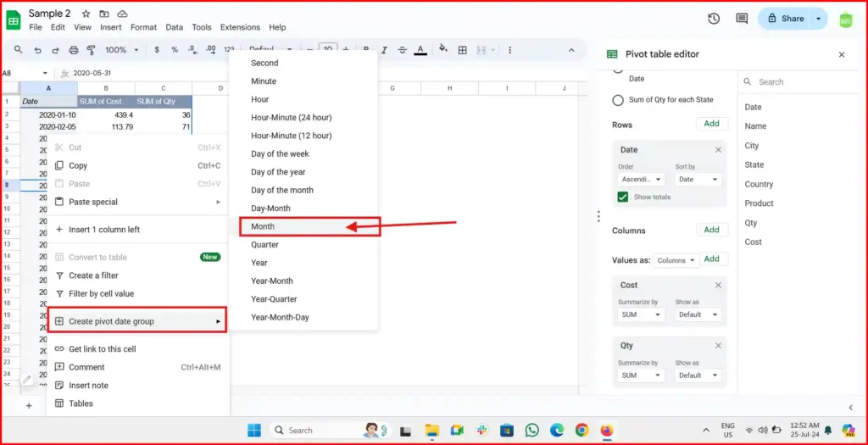Check the cloud save status icon
Image resolution: width=868 pixels, height=445 pixels.
point(122,14)
